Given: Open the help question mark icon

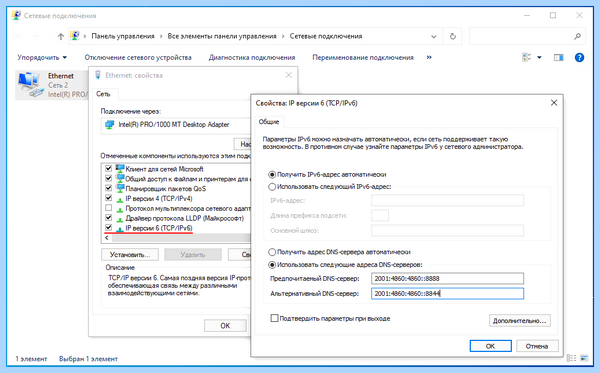Looking at the screenshot, I should [x=579, y=57].
